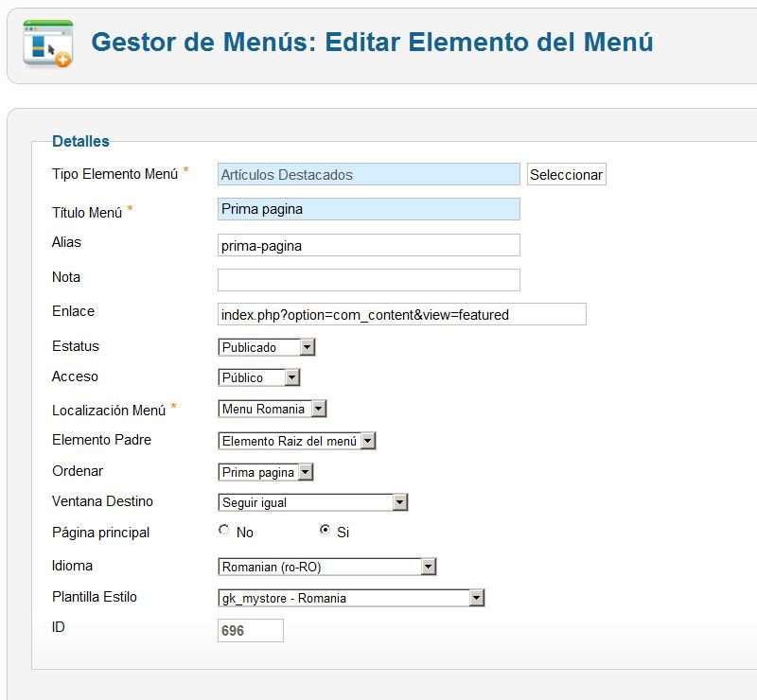Click the Enlace link field

point(402,314)
